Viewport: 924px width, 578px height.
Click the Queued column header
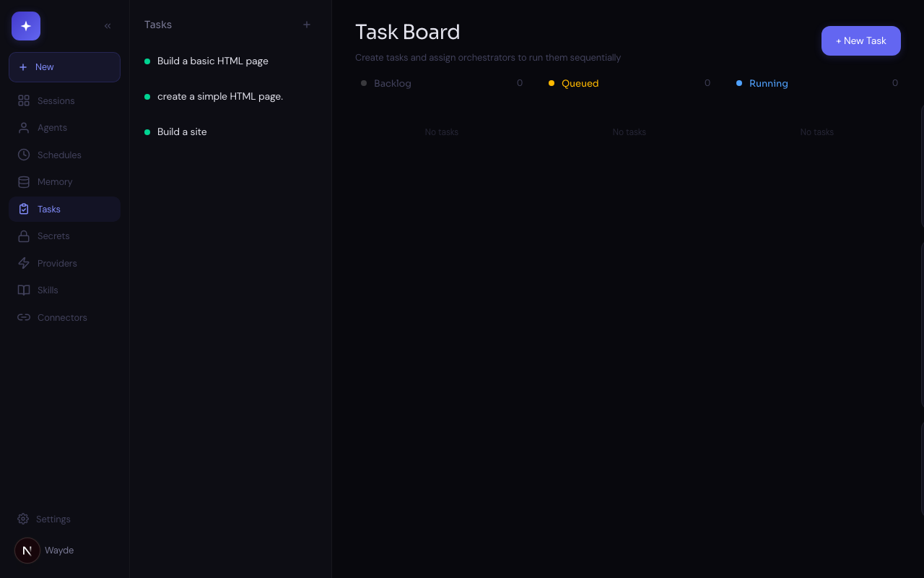coord(580,84)
